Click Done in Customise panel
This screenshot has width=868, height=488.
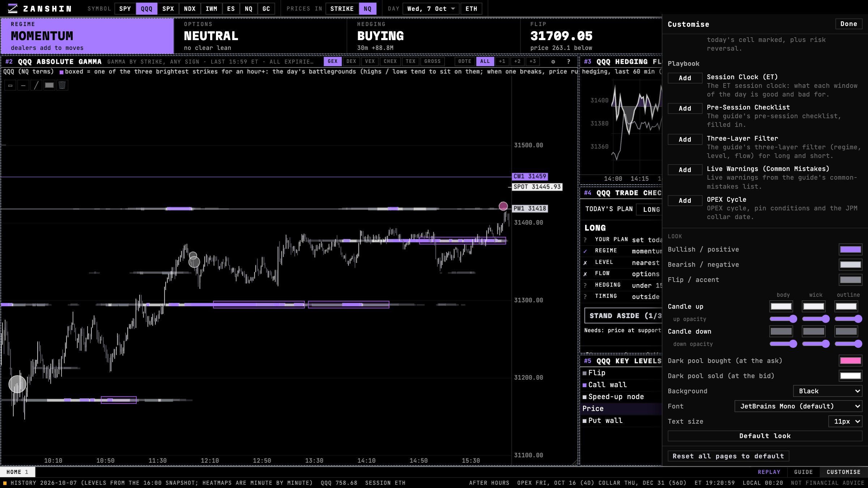848,24
